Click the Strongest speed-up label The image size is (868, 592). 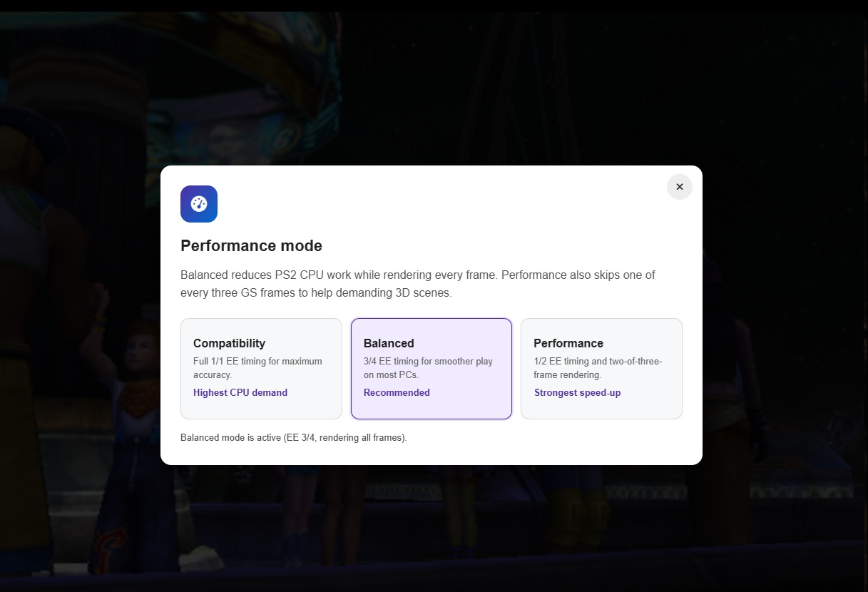pos(578,392)
